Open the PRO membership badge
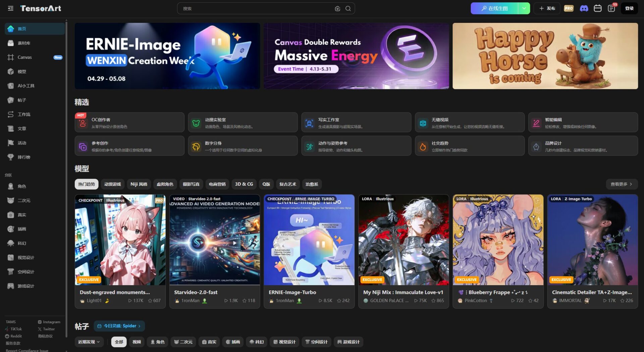The height and width of the screenshot is (352, 644). (x=569, y=8)
